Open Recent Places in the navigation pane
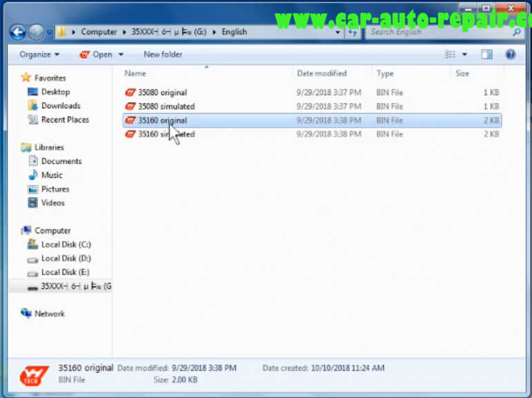532x398 pixels. (65, 120)
